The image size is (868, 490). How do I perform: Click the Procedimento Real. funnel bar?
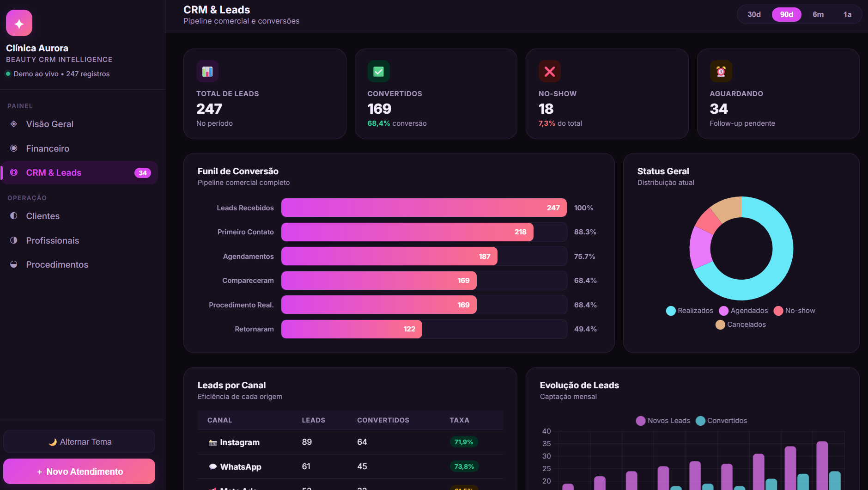(x=379, y=305)
